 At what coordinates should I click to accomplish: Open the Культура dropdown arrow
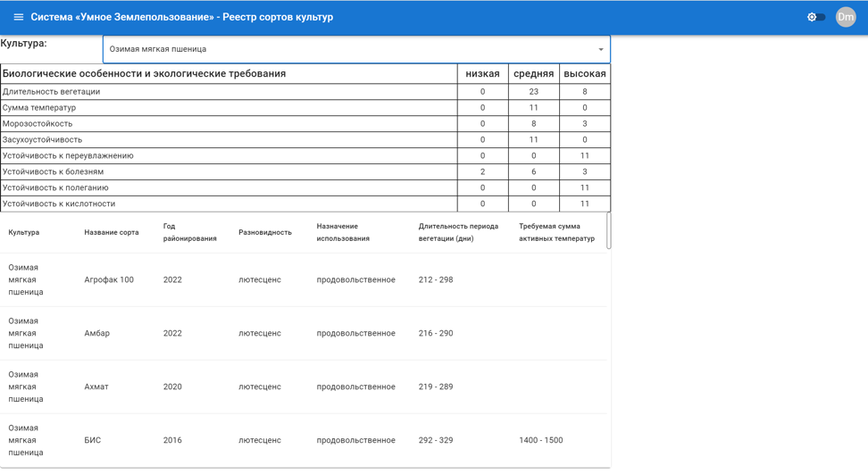pos(601,49)
